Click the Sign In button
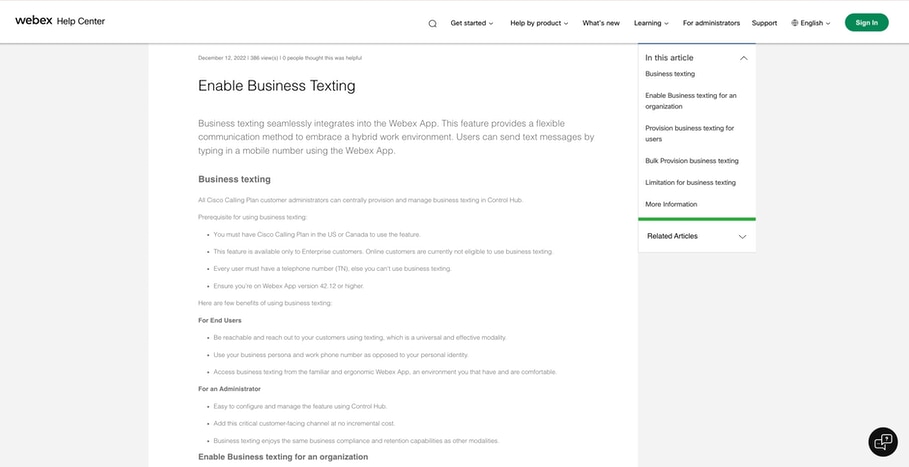 coord(867,23)
